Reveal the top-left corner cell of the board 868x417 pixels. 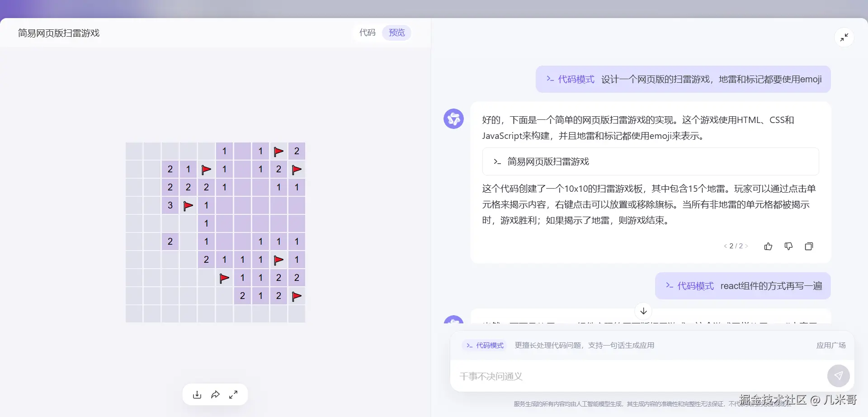click(x=134, y=152)
